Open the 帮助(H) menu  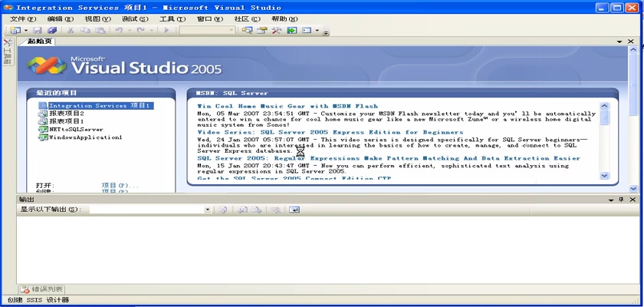click(x=284, y=19)
